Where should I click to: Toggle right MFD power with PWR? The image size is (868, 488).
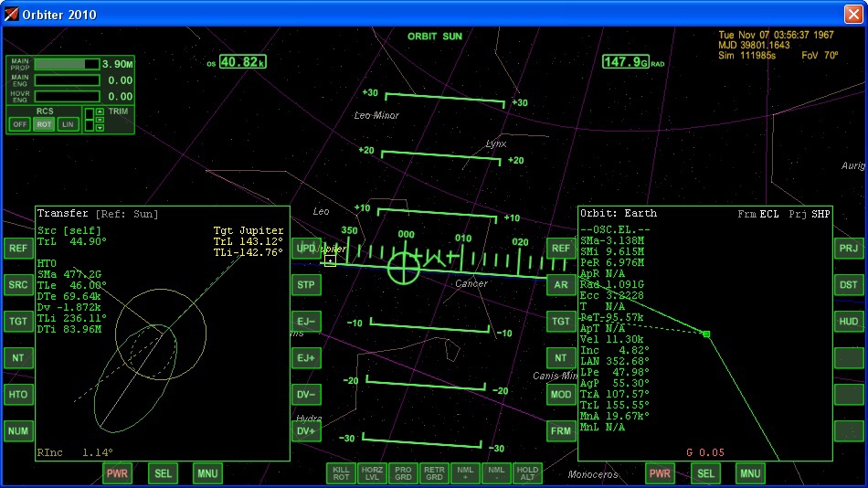[660, 473]
